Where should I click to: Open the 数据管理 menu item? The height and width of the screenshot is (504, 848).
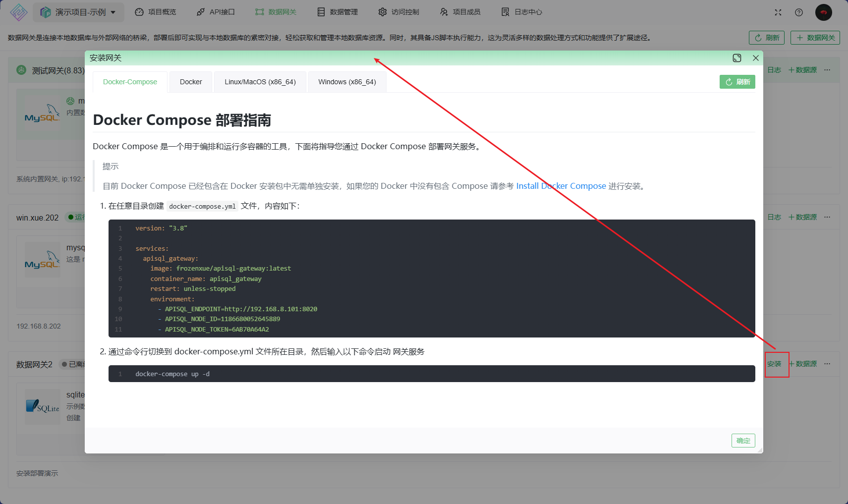pos(337,12)
